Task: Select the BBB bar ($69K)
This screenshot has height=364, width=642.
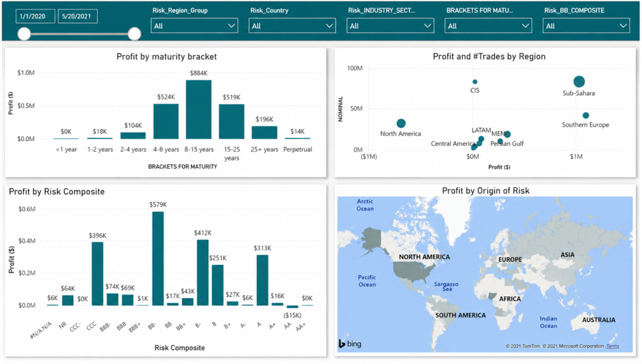Action: (x=128, y=300)
